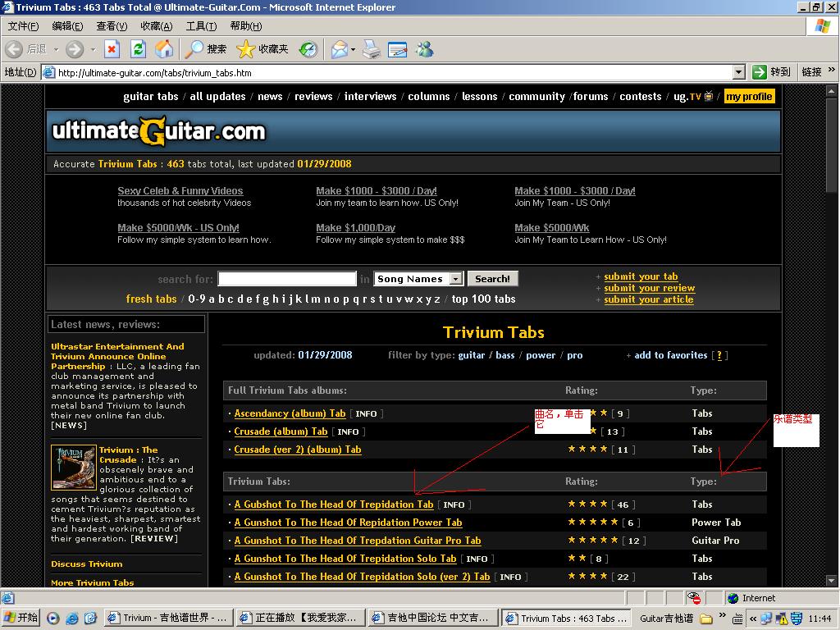Click the Mail envelope toolbar icon
Viewport: 840px width, 630px height.
pos(340,49)
